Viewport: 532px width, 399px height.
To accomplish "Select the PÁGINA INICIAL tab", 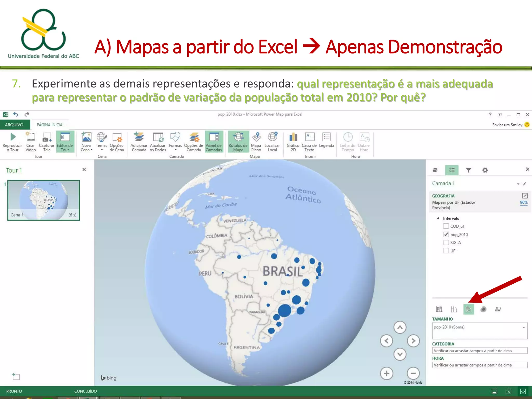I will click(50, 125).
